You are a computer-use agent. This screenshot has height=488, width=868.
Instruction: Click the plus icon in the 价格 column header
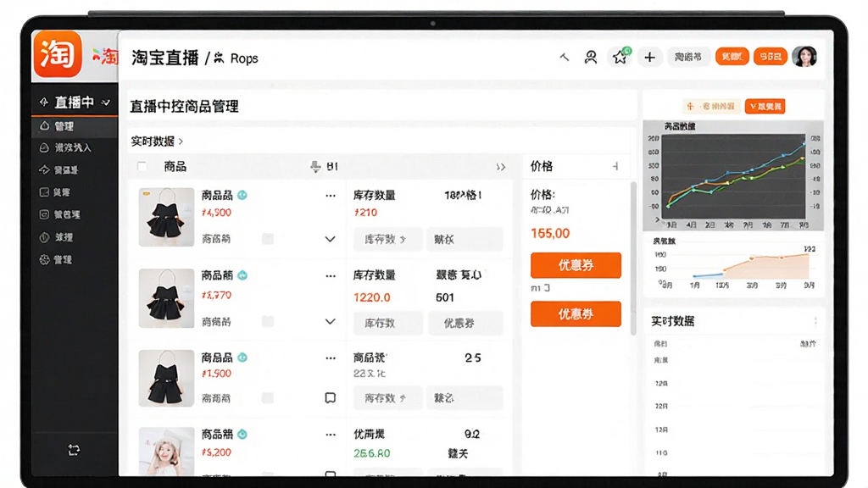615,166
